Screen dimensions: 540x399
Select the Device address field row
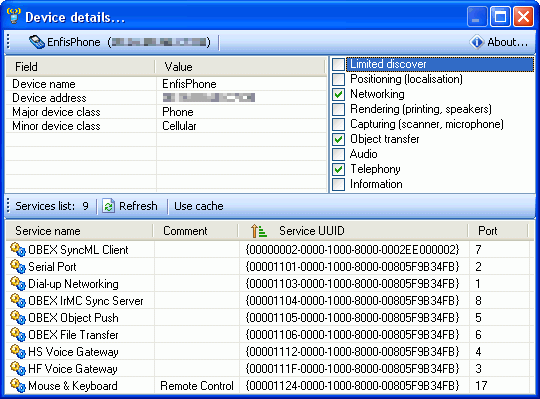click(x=166, y=98)
